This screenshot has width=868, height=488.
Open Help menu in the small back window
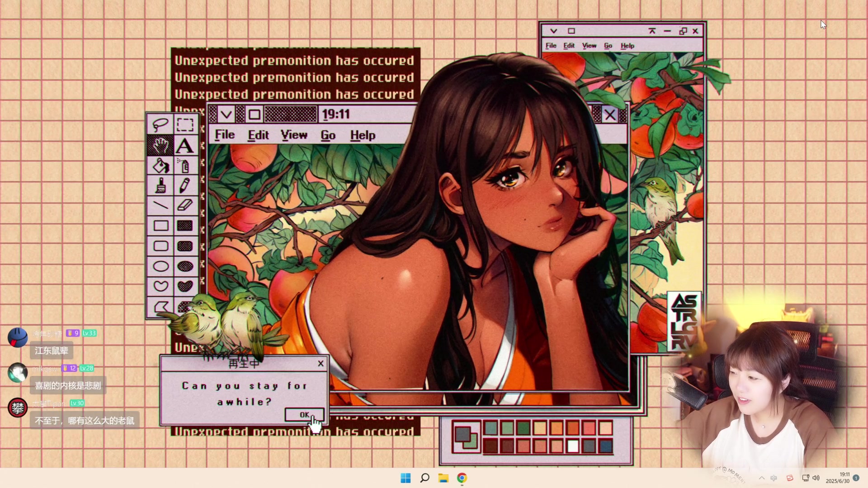click(x=627, y=46)
